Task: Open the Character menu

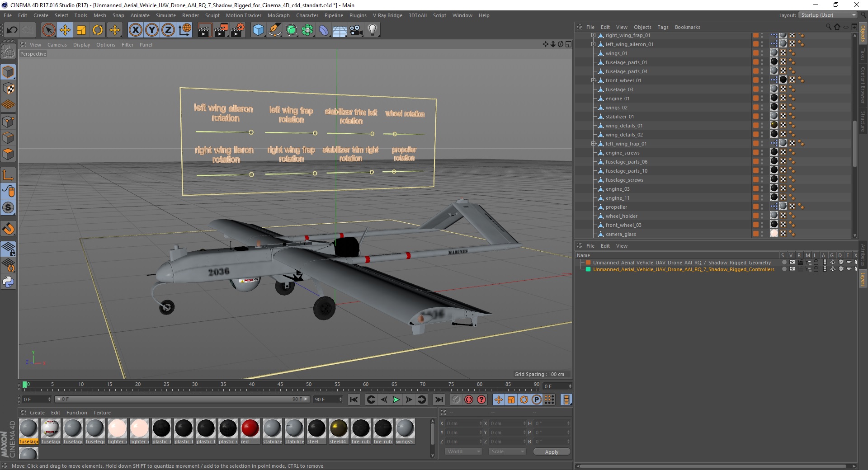Action: tap(307, 15)
